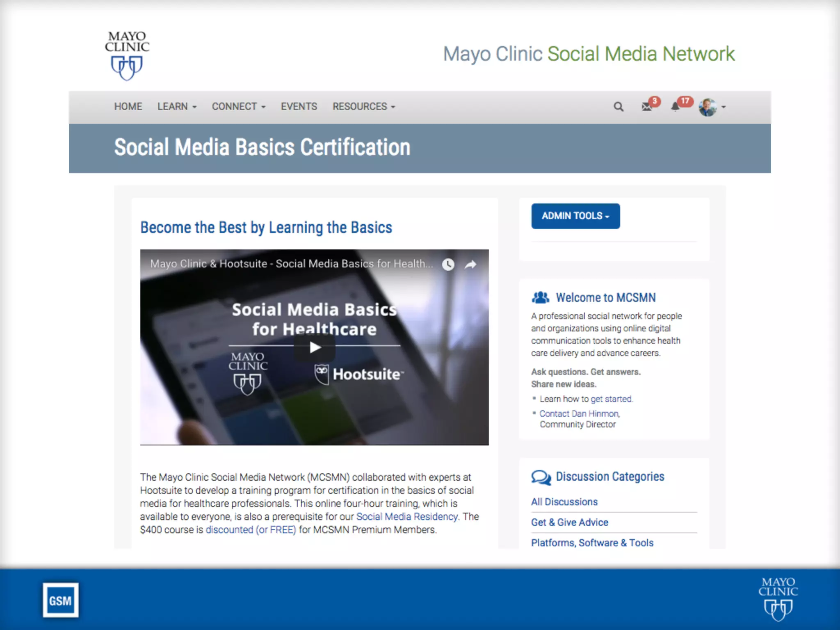
Task: Click the Mayo Clinic header logo
Action: pos(127,55)
